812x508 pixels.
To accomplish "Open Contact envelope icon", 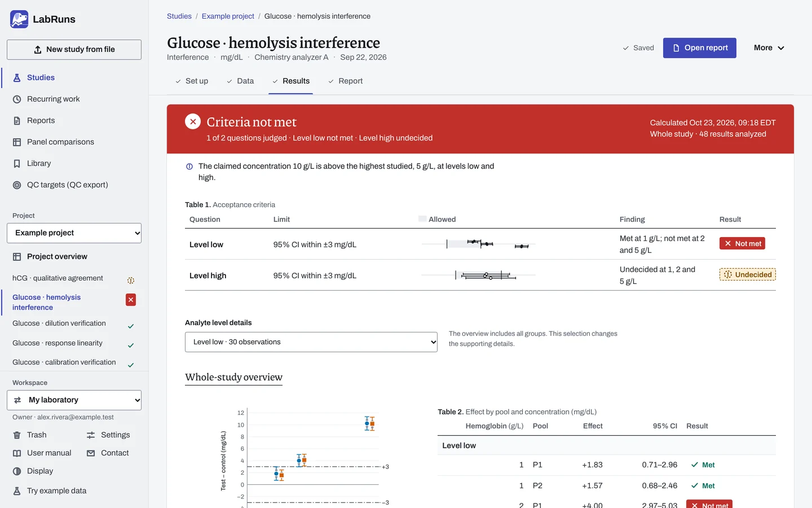I will (91, 453).
